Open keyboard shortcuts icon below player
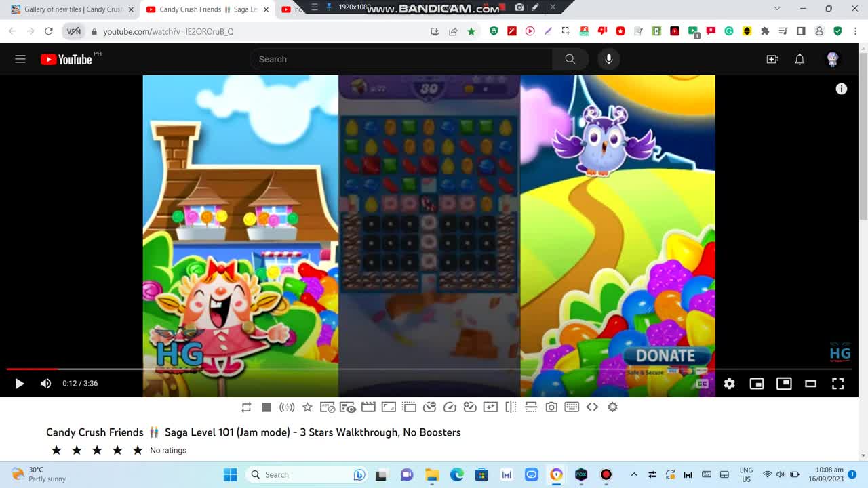868x488 pixels. tap(572, 407)
